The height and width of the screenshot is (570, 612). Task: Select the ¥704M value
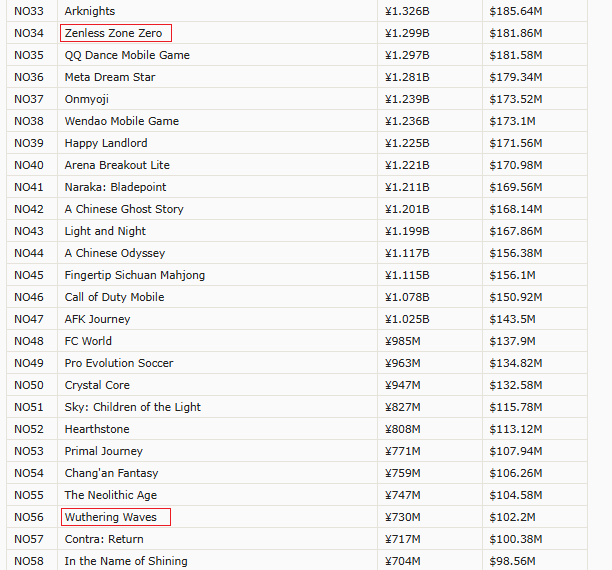tap(403, 561)
